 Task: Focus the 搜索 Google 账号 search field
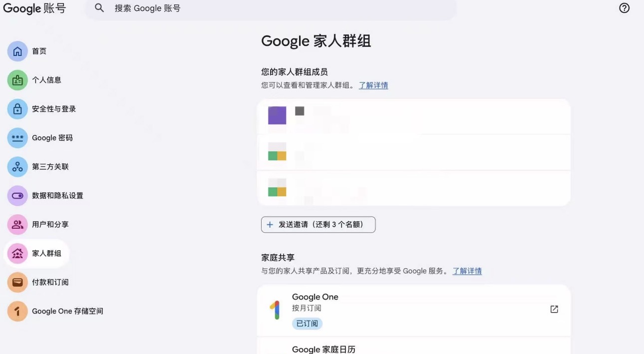coord(270,8)
